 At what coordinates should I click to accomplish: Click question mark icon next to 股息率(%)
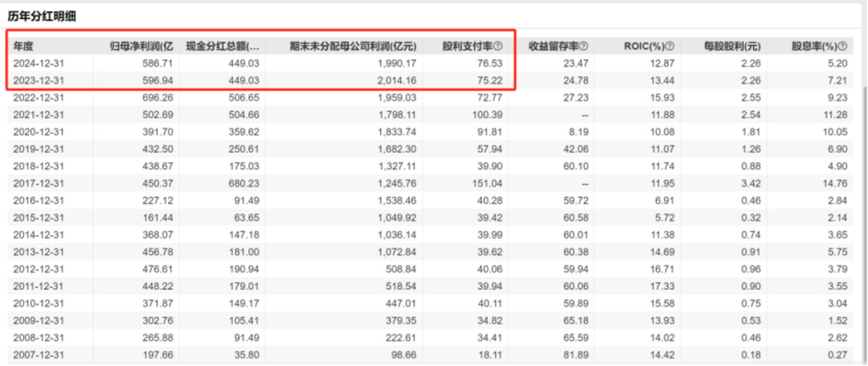coord(843,47)
